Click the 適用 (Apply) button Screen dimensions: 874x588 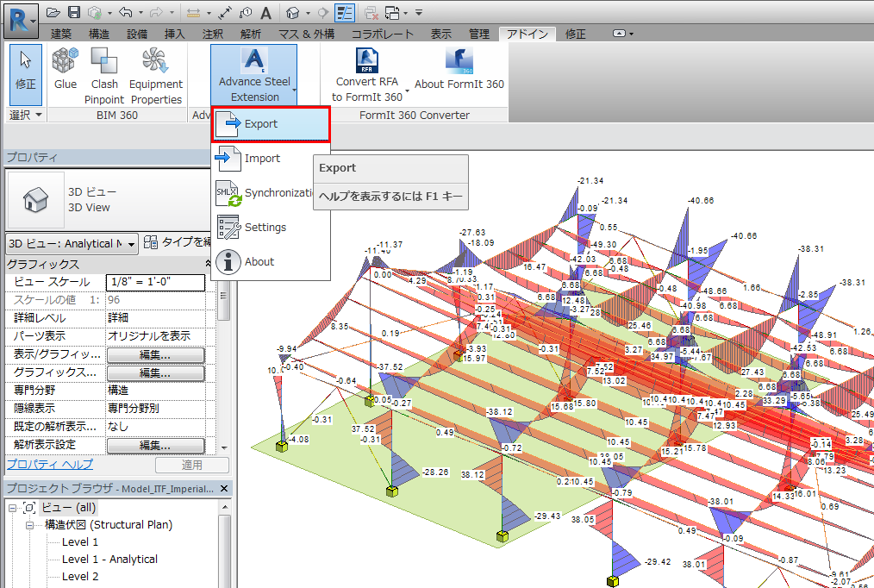191,465
